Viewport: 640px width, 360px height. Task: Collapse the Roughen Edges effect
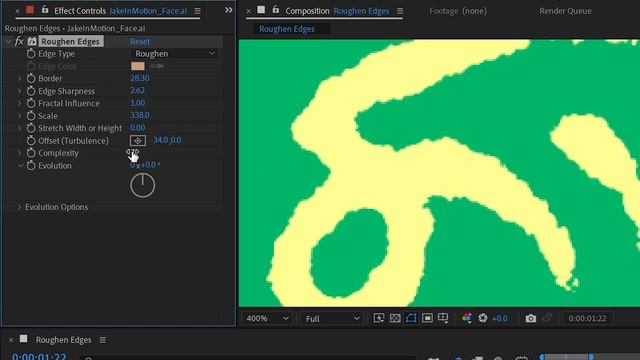8,41
